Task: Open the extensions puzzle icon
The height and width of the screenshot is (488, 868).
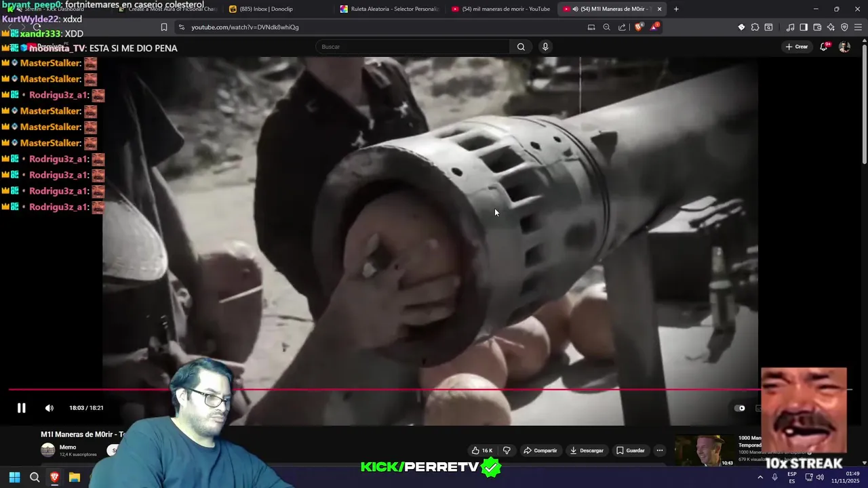Action: pos(755,27)
